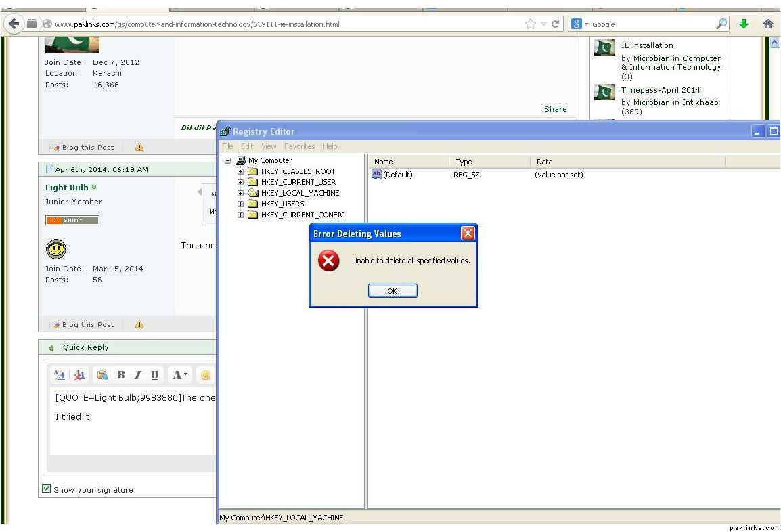Screen dimensions: 781x532
Task: Open the smilies icon in the editor toolbar
Action: (205, 375)
